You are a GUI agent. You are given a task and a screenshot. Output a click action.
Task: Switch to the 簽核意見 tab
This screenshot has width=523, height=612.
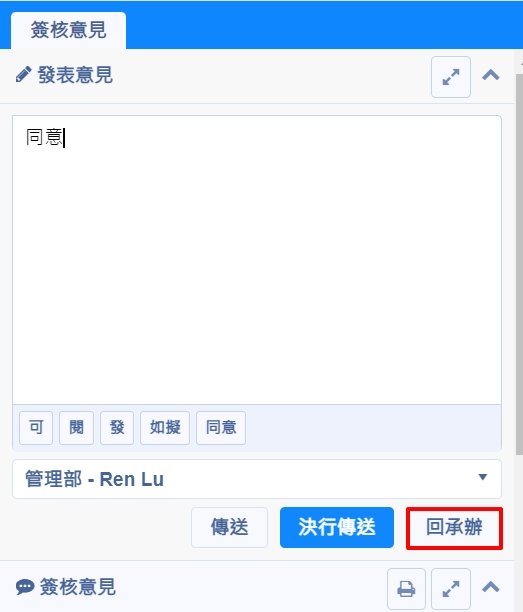(x=68, y=30)
